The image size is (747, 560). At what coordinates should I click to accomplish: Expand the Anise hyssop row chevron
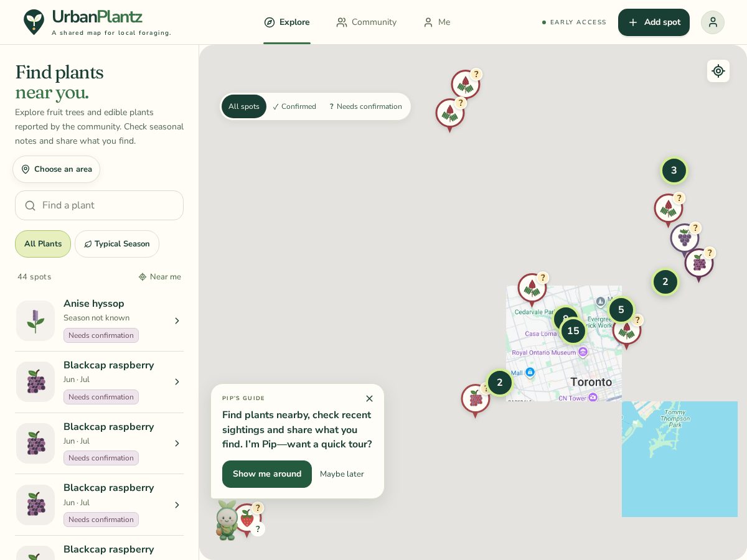pos(177,321)
